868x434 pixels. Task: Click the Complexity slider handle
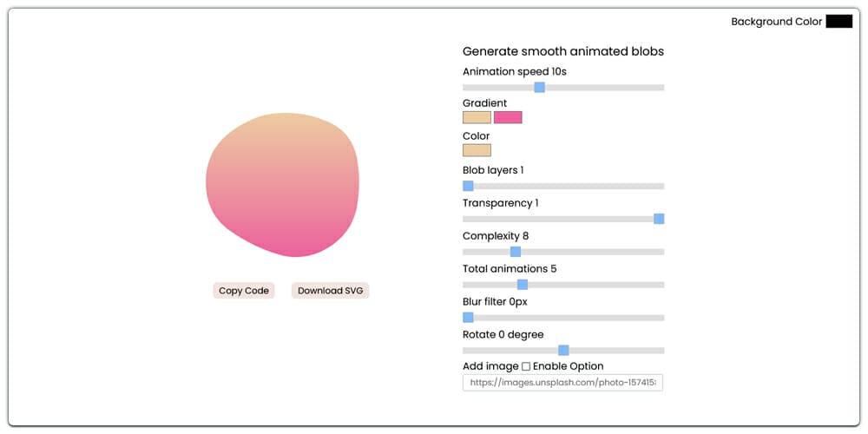[x=515, y=252]
